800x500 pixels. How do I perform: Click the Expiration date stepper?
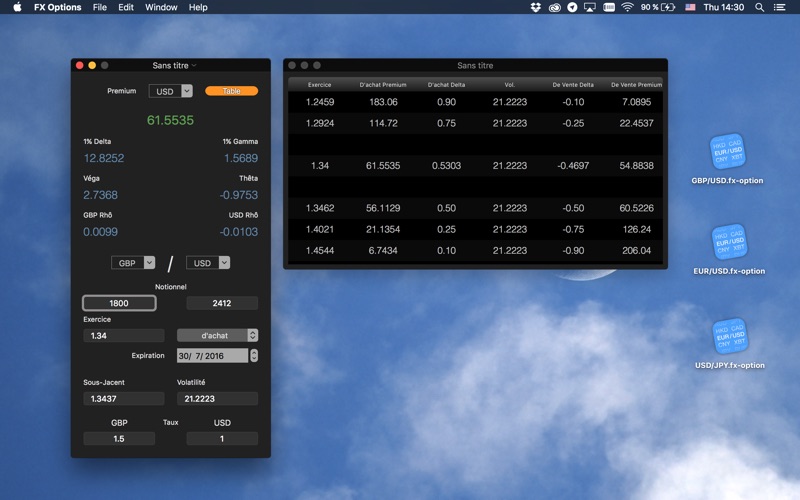pyautogui.click(x=254, y=356)
